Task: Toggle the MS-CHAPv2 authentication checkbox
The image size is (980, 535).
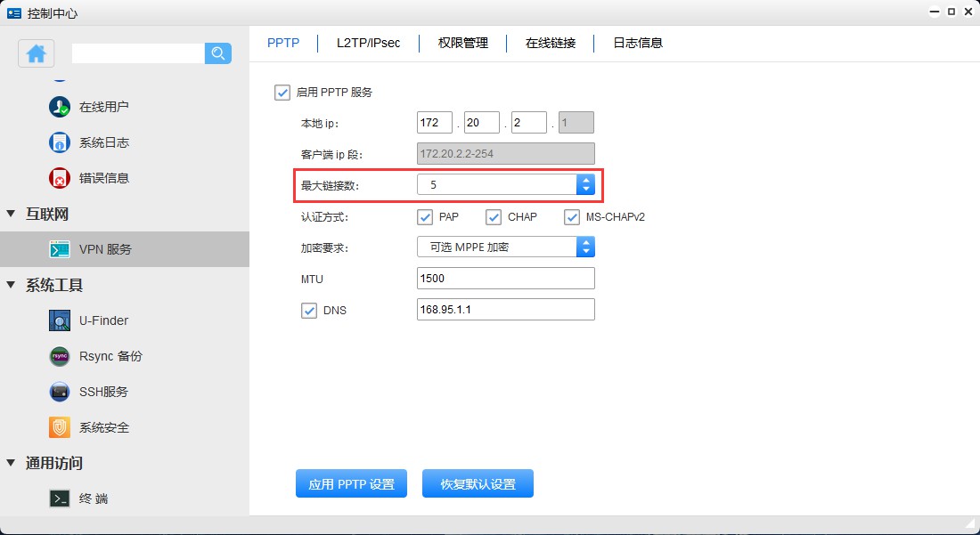Action: pos(573,216)
